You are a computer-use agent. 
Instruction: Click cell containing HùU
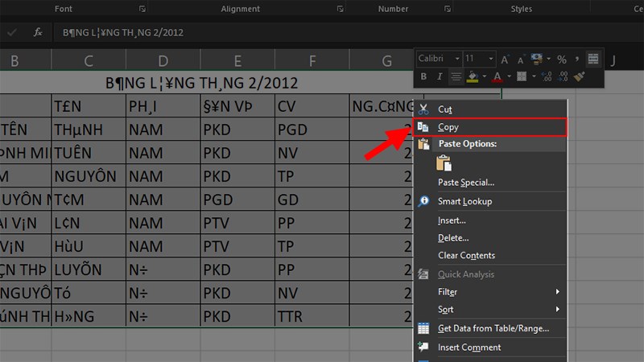tap(89, 246)
